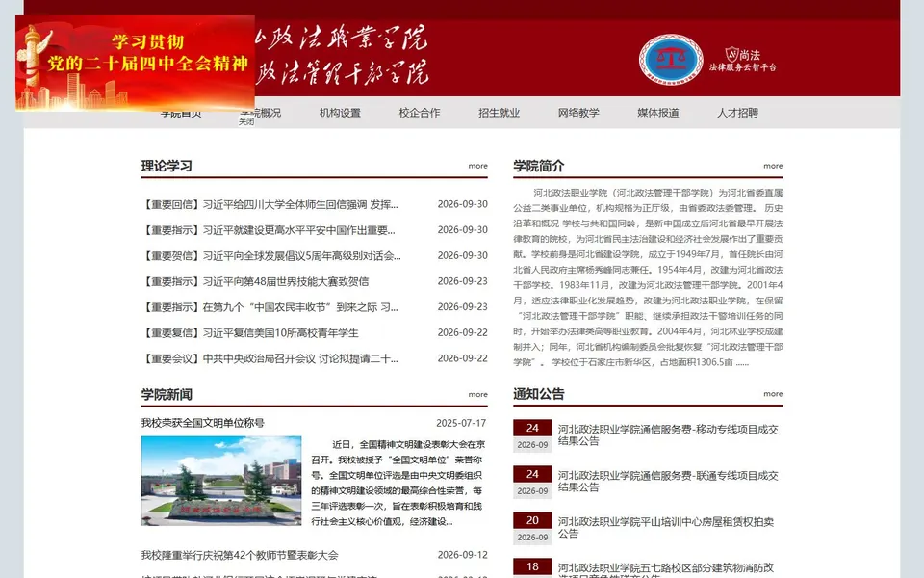The height and width of the screenshot is (578, 924).
Task: Click more next to 学院新闻 heading
Action: point(478,394)
